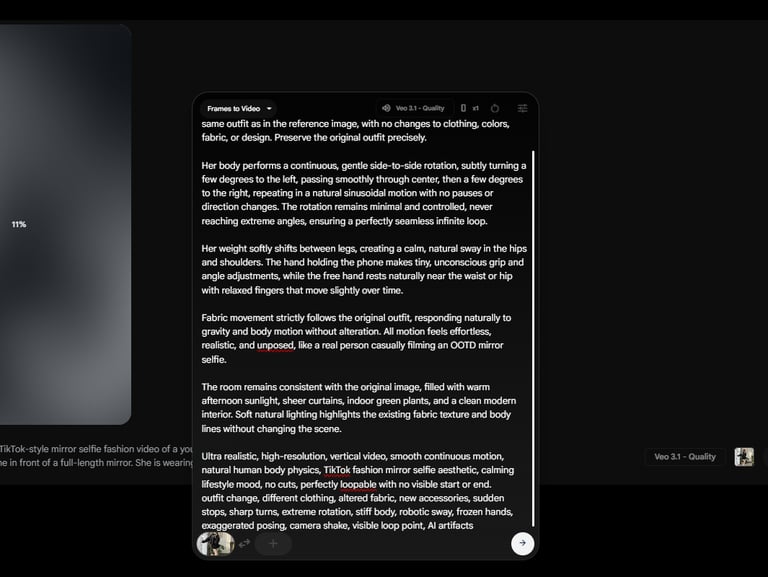The image size is (768, 577).
Task: Click the first frame image thumbnail in prompt box
Action: tap(216, 543)
